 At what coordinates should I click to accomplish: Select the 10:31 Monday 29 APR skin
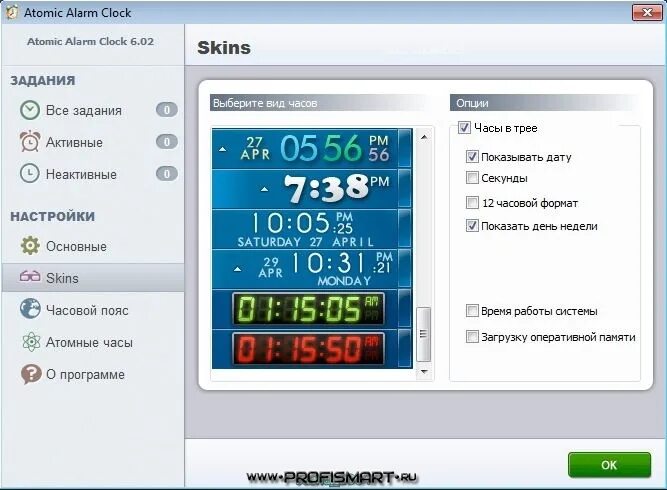(x=312, y=269)
